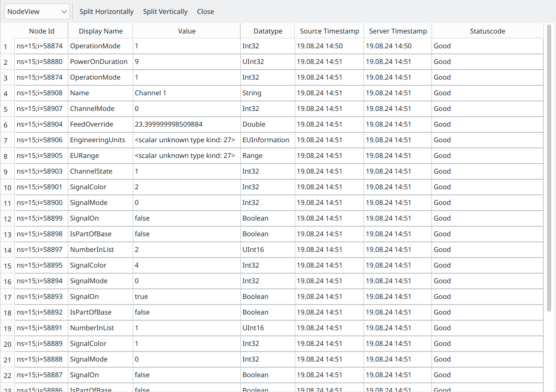The image size is (556, 392).
Task: Select the FeedOverride value cell
Action: pos(186,124)
